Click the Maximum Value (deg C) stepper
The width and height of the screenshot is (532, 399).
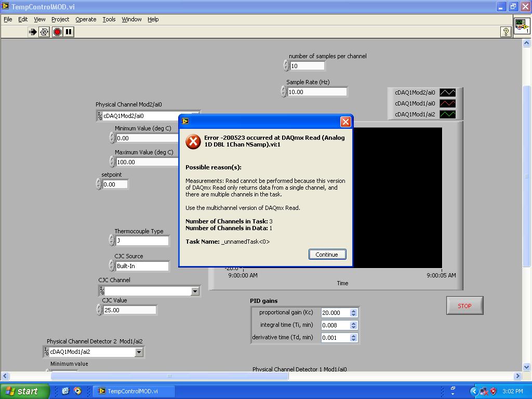[112, 162]
